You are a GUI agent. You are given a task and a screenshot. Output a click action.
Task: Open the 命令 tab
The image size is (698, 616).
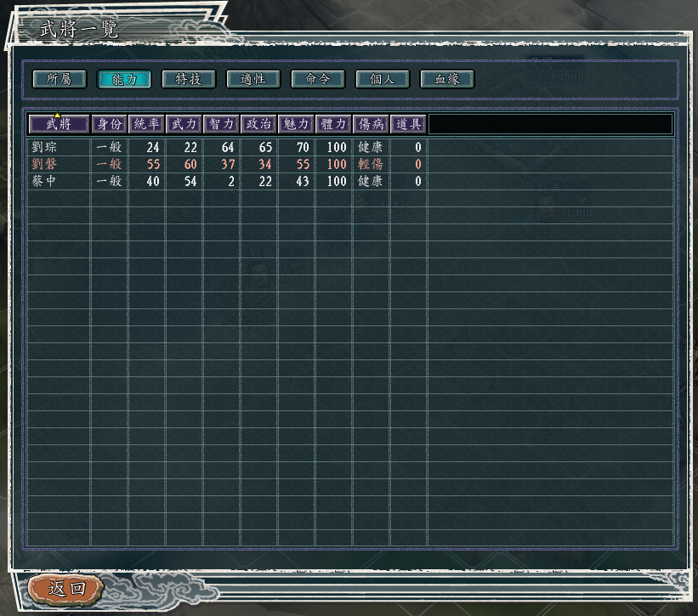[x=318, y=79]
